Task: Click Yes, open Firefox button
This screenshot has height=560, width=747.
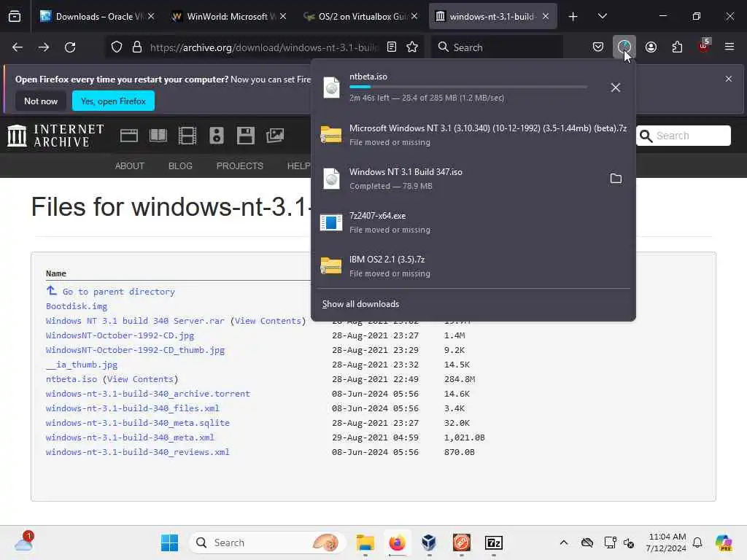Action: pos(113,101)
